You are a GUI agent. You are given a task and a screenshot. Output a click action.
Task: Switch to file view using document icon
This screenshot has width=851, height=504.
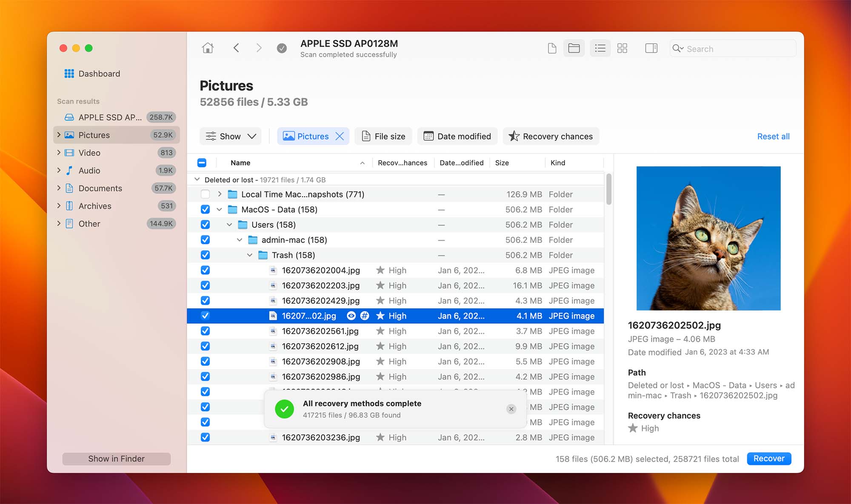(x=552, y=48)
